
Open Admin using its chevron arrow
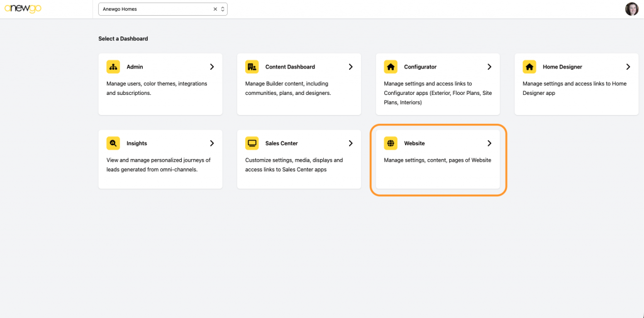[212, 67]
